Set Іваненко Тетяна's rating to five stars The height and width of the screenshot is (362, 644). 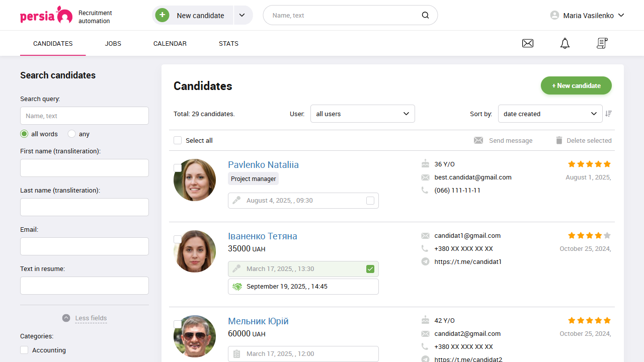[606, 235]
